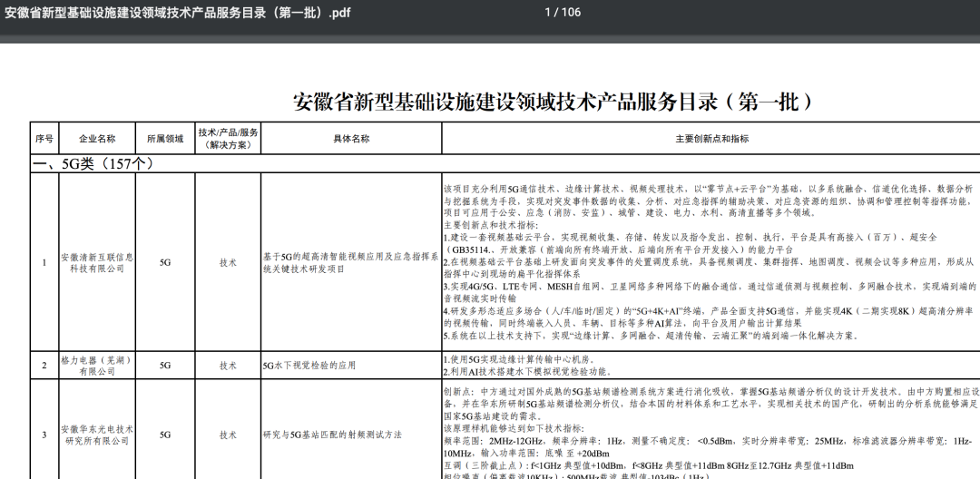Click the line 主要创新点和技术指标 in row 1

click(491, 225)
